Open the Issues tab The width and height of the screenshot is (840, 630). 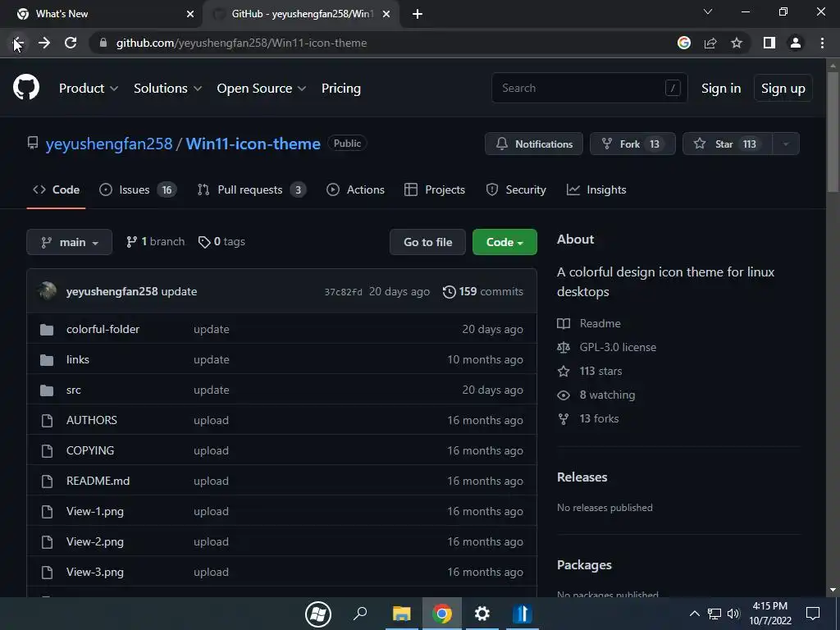138,189
